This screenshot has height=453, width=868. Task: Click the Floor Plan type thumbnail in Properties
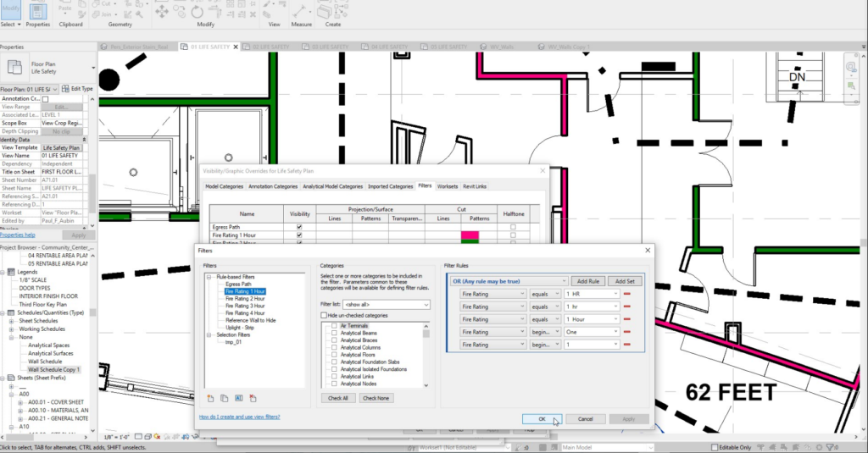14,68
